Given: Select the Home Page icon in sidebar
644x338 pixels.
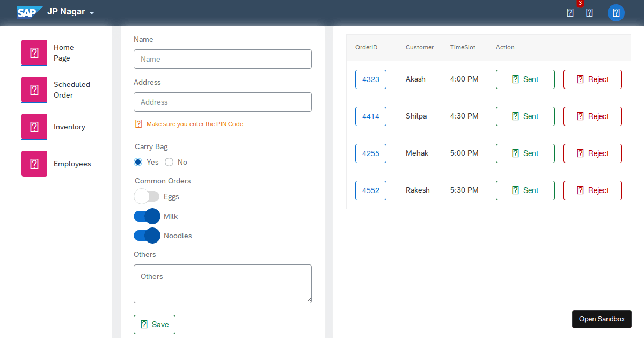Looking at the screenshot, I should [x=34, y=53].
